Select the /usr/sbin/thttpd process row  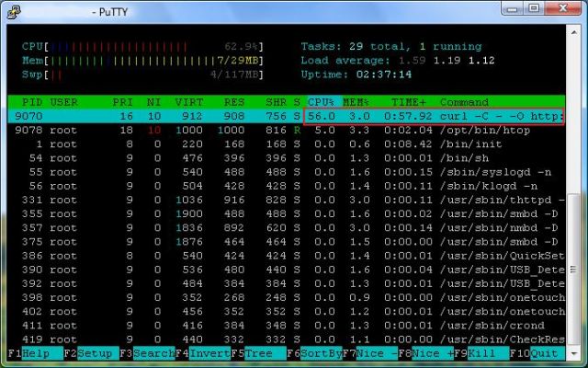(286, 200)
